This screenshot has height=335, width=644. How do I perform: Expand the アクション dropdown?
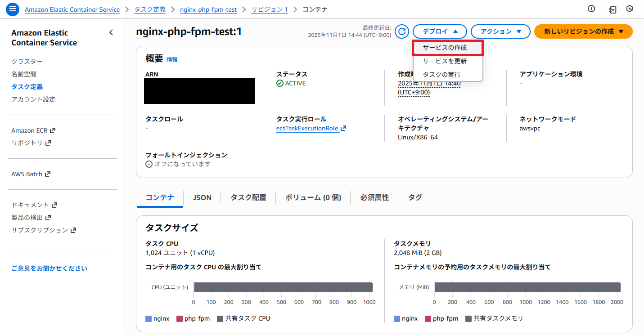point(501,31)
